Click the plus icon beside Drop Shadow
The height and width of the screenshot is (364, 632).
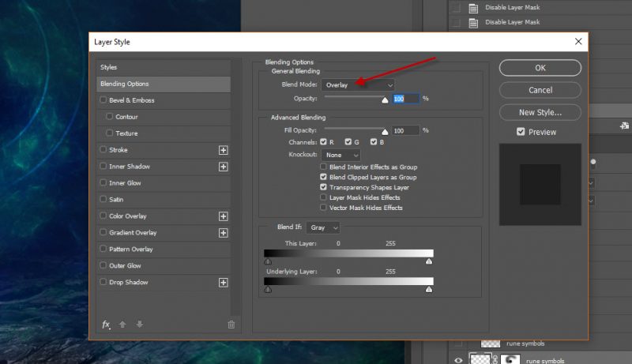(223, 283)
